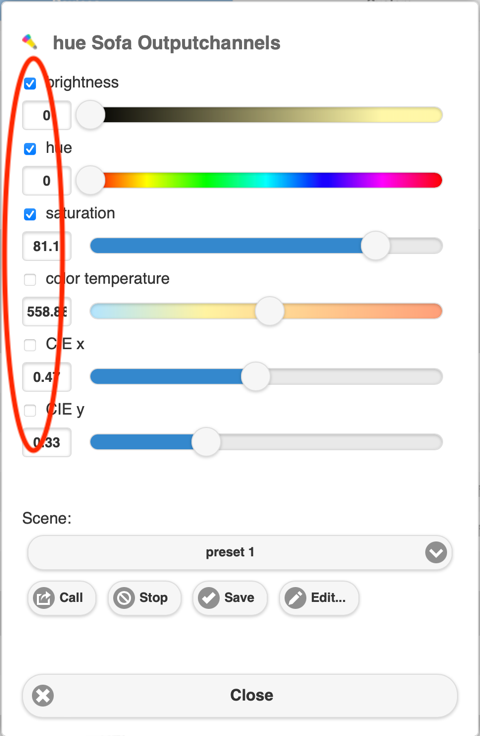Click the Call button's share icon

44,598
